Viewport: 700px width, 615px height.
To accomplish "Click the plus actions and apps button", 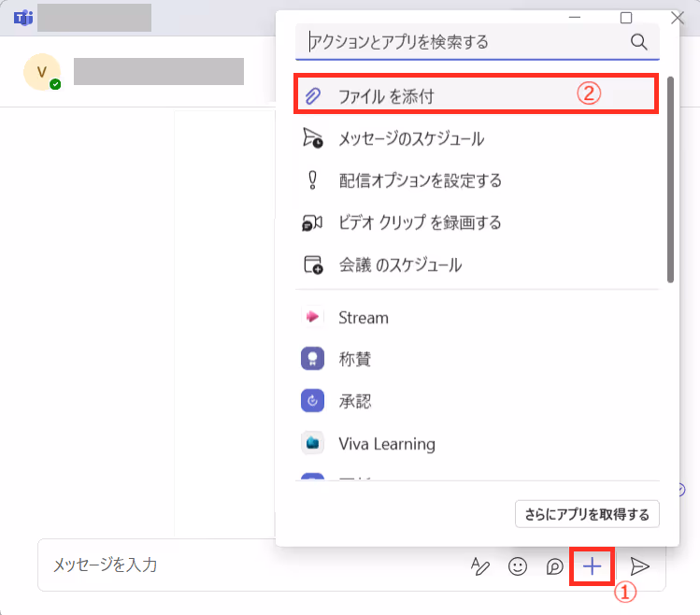I will coord(592,566).
